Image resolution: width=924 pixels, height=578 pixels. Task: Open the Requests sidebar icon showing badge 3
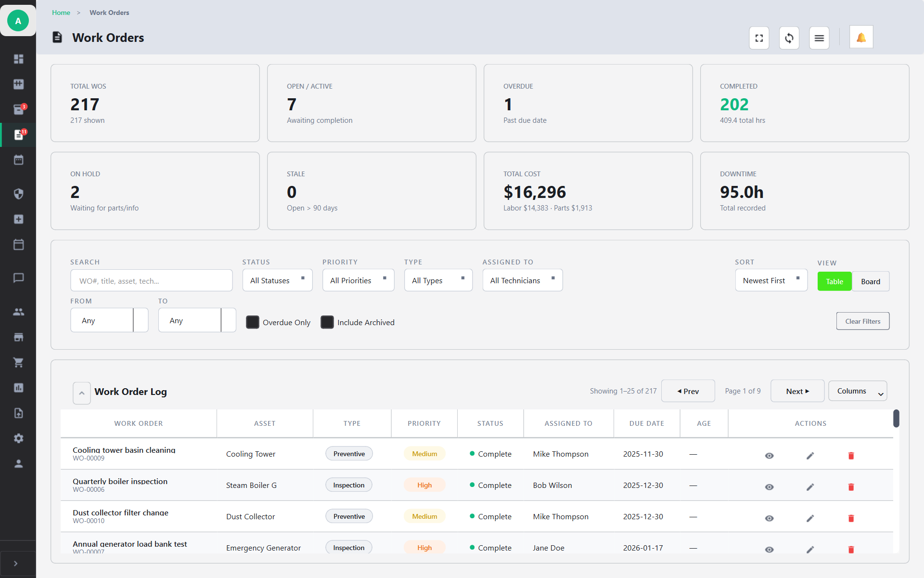18,109
